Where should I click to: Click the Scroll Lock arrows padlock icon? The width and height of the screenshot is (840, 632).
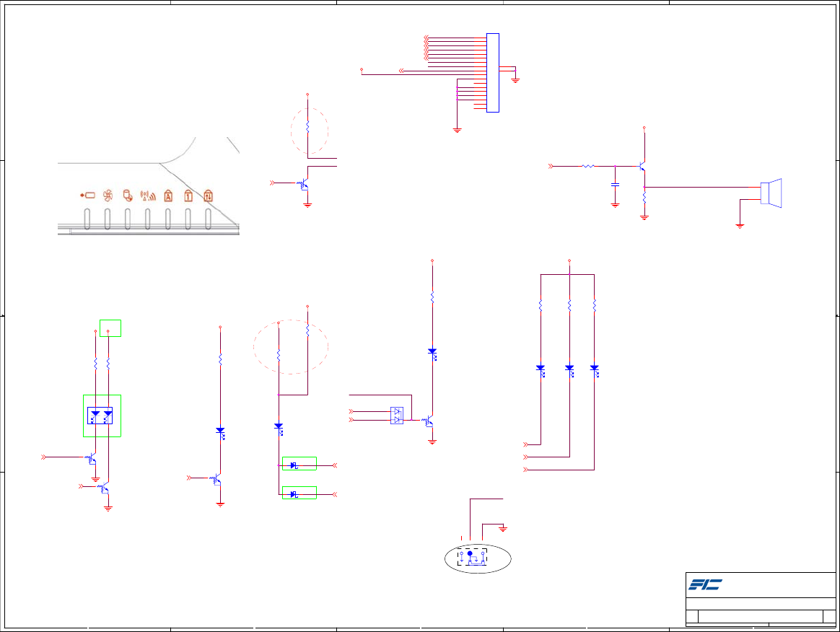tap(209, 196)
